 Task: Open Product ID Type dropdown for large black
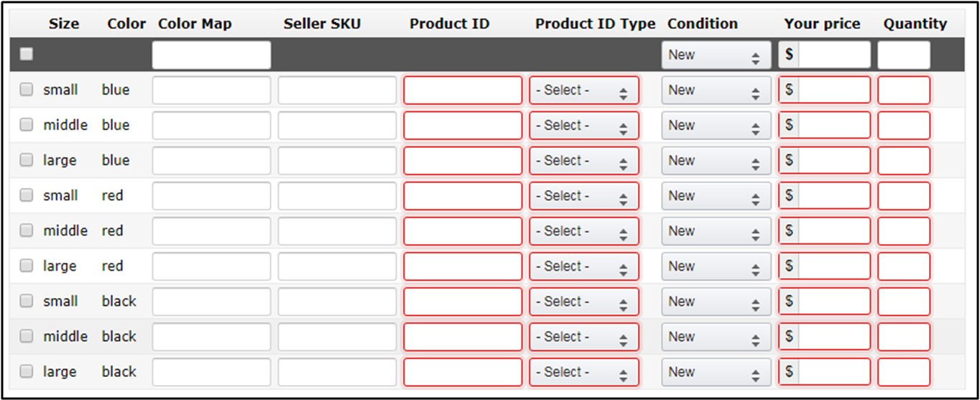(583, 372)
